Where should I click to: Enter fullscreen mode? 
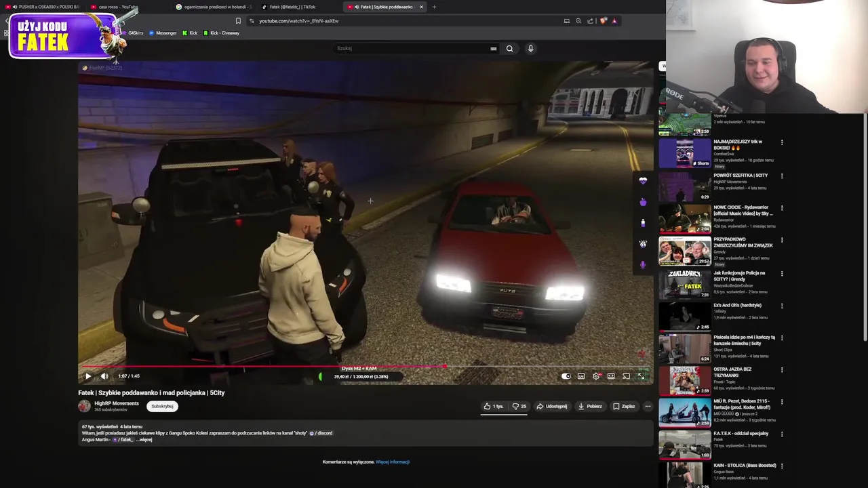642,376
